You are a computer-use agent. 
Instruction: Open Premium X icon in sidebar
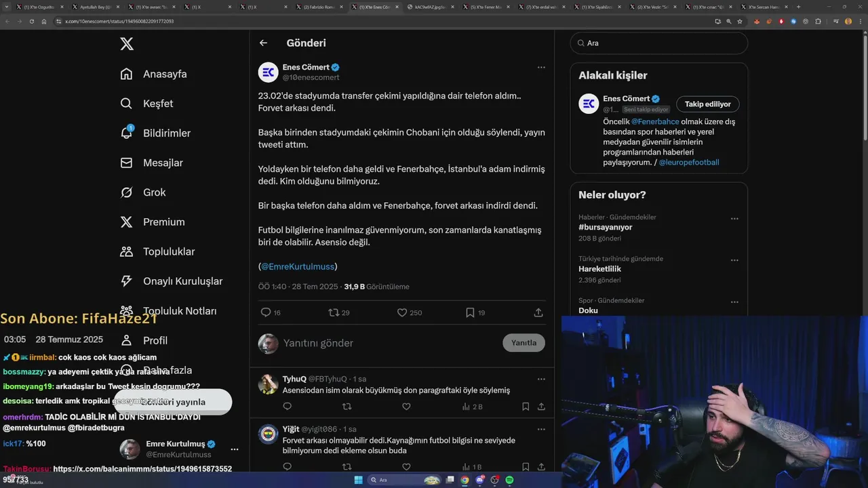click(x=126, y=222)
